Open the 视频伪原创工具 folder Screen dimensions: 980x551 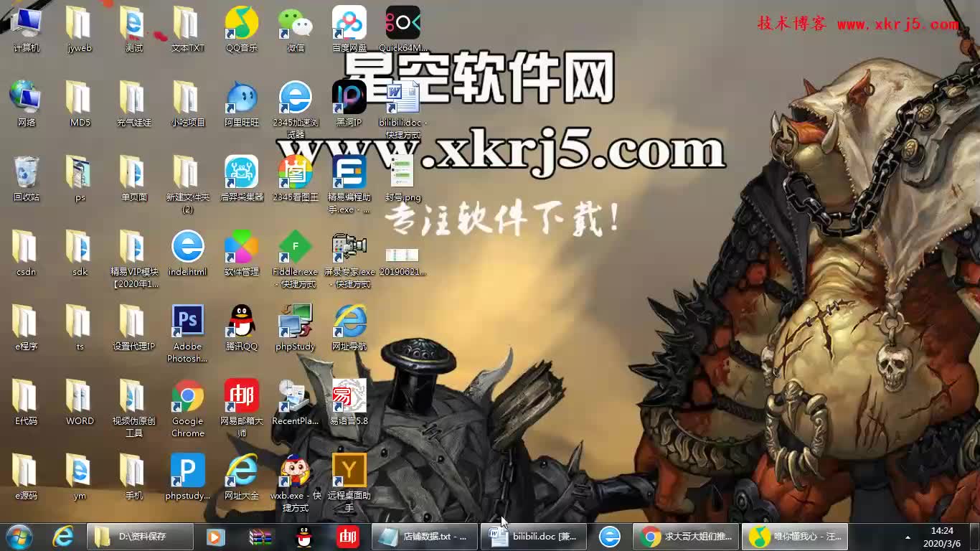(x=133, y=408)
